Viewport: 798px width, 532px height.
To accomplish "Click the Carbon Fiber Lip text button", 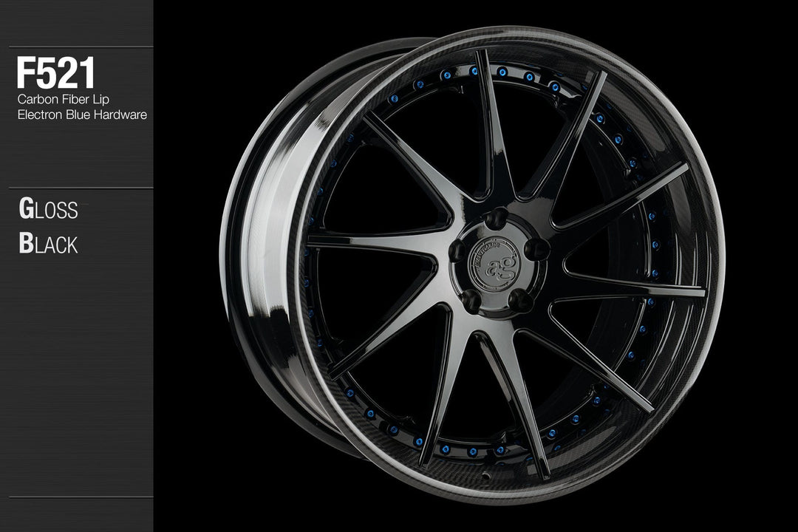I will [64, 97].
